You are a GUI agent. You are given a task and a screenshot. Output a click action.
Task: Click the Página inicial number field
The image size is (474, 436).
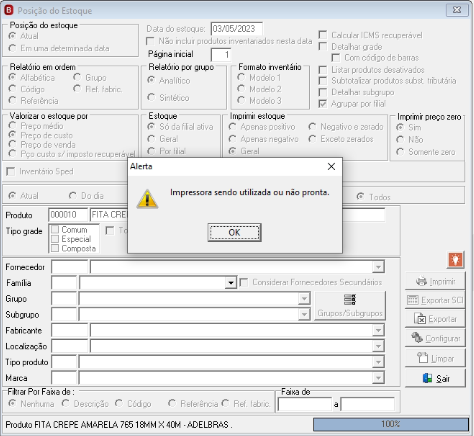point(221,55)
